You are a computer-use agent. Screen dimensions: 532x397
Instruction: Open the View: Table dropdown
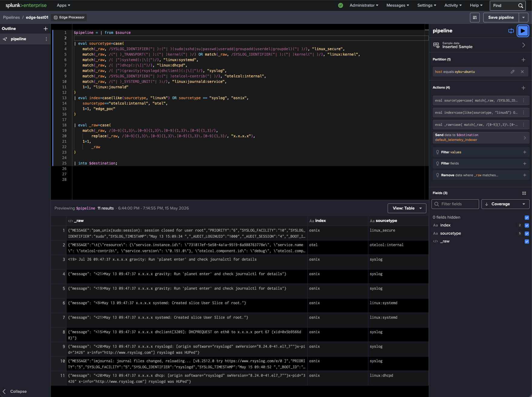click(407, 208)
